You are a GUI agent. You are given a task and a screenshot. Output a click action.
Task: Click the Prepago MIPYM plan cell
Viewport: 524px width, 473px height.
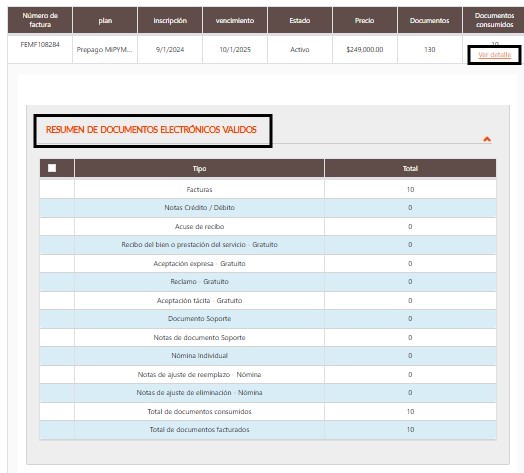pos(105,49)
